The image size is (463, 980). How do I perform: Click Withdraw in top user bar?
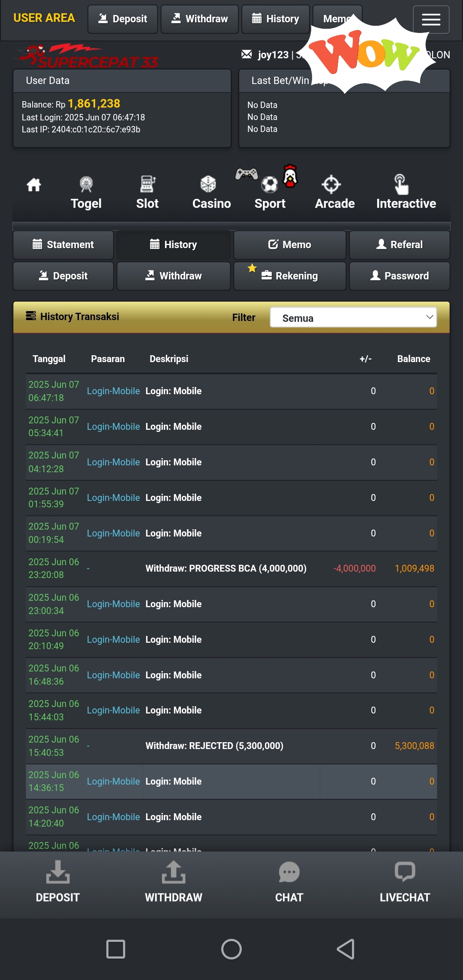(200, 19)
